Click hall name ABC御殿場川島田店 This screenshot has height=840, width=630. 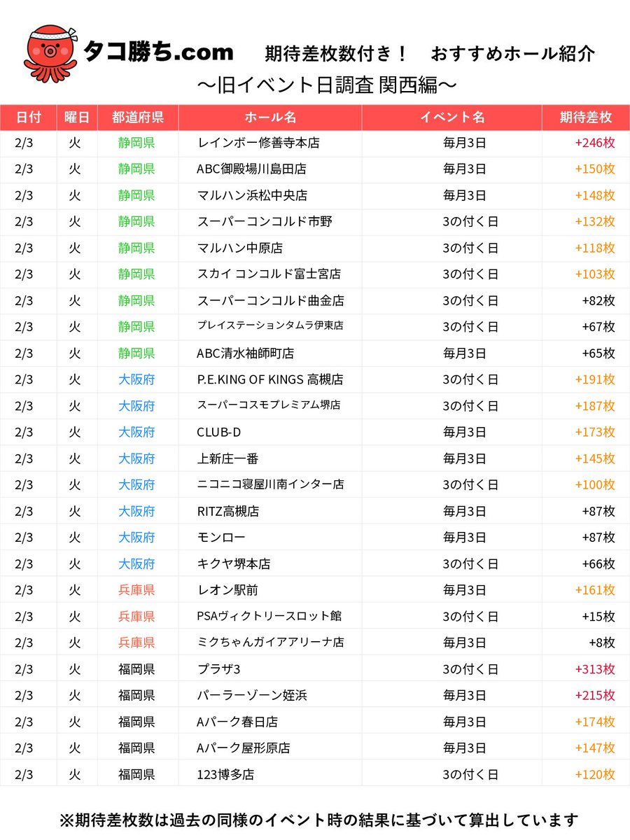(x=251, y=169)
